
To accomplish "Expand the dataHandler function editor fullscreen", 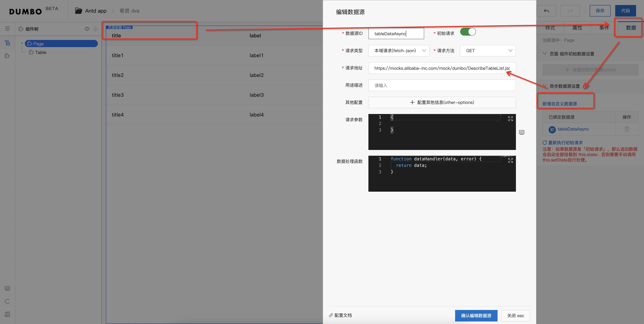I will 510,160.
